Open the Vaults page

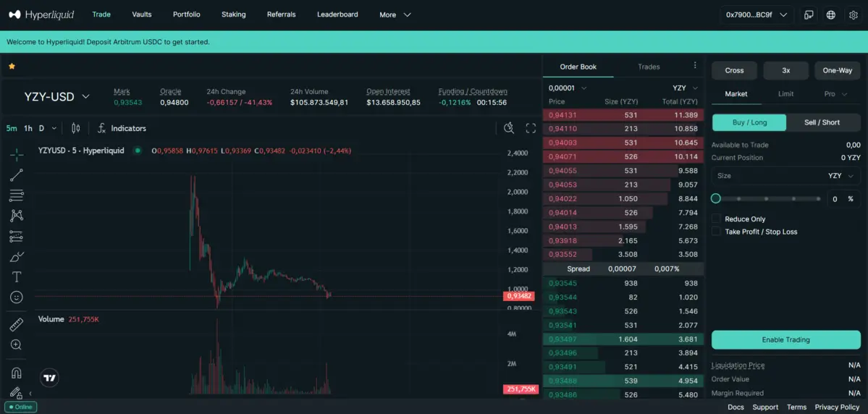point(142,14)
